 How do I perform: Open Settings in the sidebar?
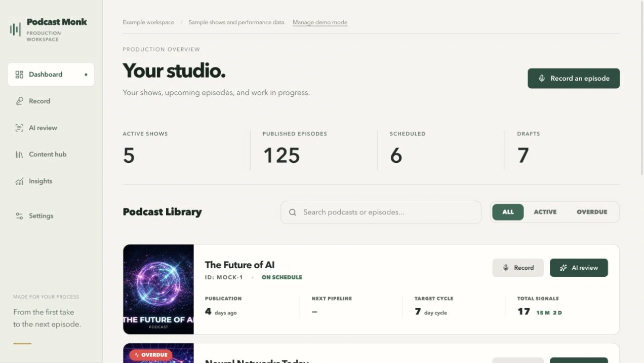[51, 216]
